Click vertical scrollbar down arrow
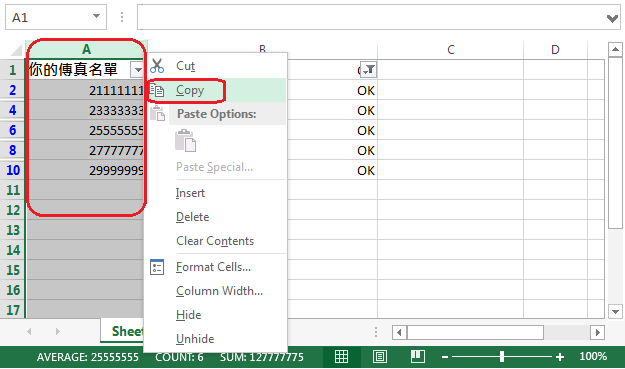Viewport: 625px width, 369px height. [615, 311]
